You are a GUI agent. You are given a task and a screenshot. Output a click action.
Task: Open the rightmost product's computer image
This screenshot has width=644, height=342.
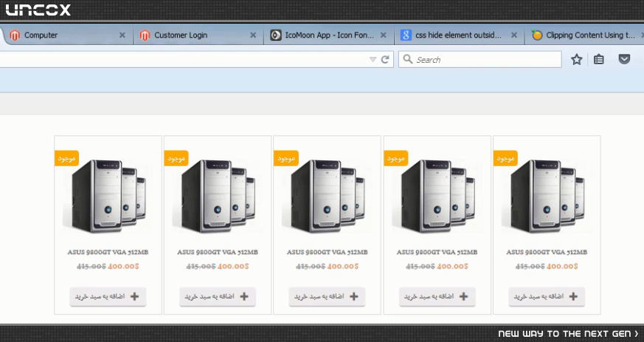(547, 196)
